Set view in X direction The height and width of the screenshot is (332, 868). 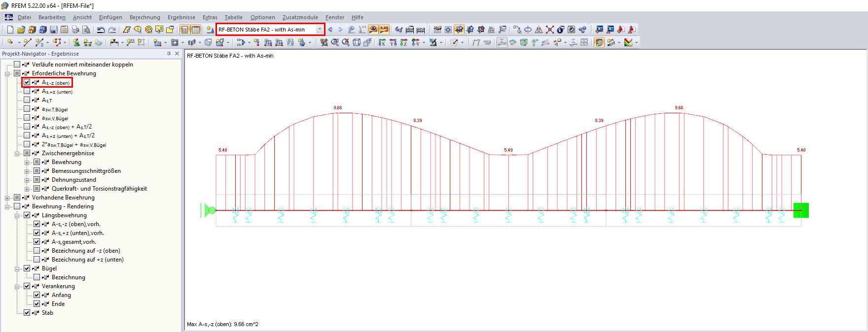382,43
